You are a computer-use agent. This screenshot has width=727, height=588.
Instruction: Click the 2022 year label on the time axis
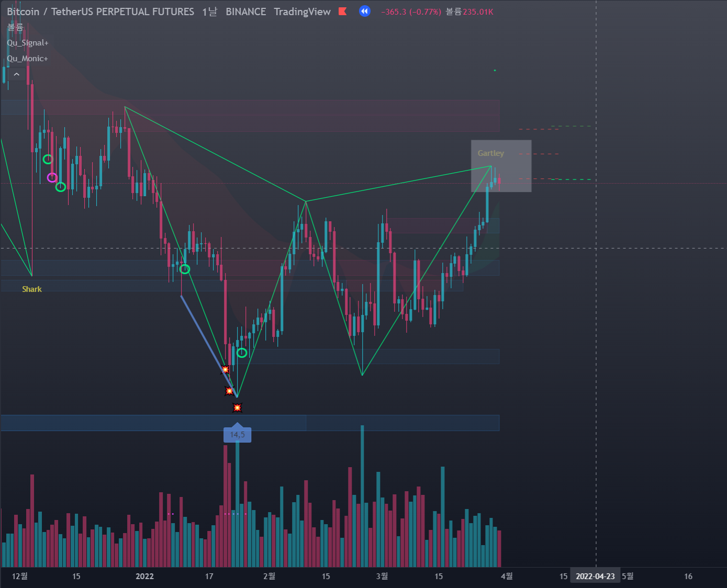pos(144,576)
